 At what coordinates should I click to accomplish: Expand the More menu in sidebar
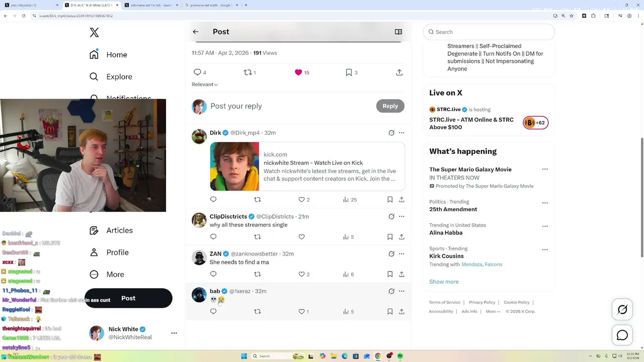point(107,275)
